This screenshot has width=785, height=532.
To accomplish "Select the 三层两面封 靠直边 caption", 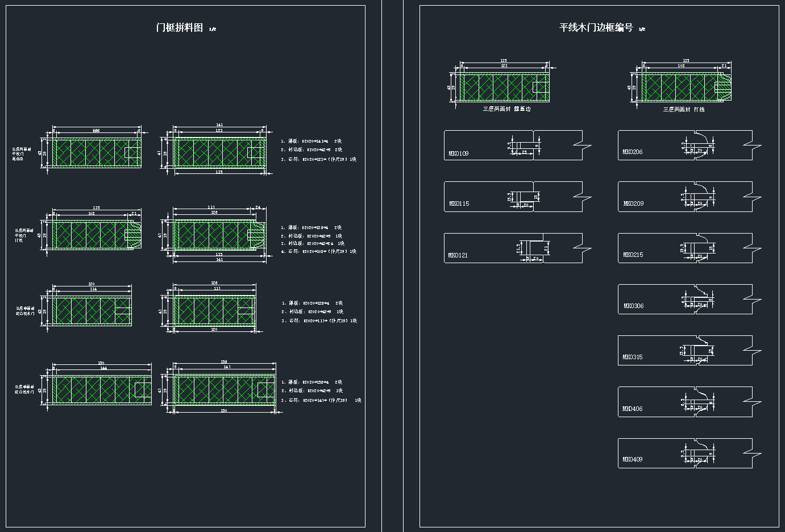I will 506,109.
